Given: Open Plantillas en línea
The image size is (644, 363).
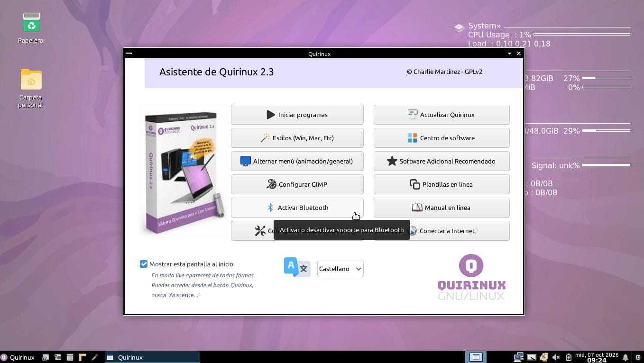Looking at the screenshot, I should click(442, 184).
